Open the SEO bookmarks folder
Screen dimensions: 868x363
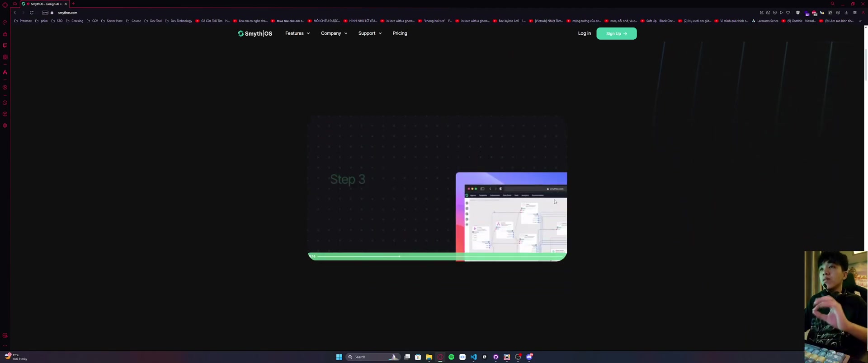[57, 21]
